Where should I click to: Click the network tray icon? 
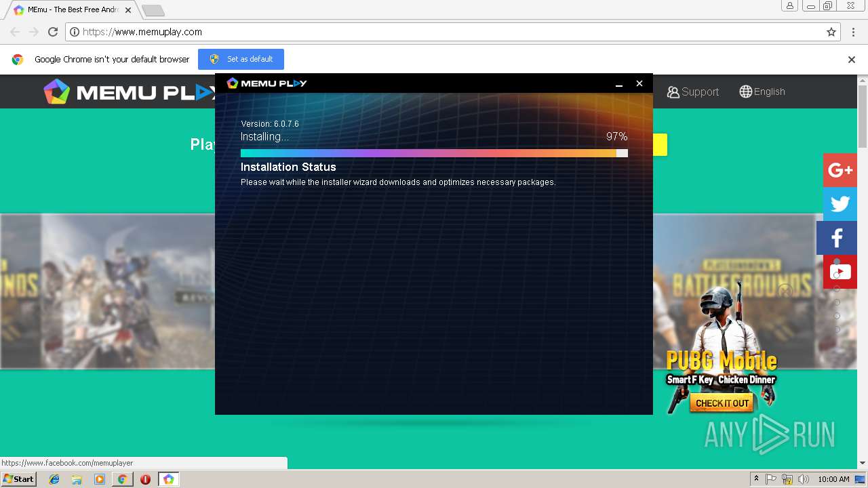(x=787, y=479)
